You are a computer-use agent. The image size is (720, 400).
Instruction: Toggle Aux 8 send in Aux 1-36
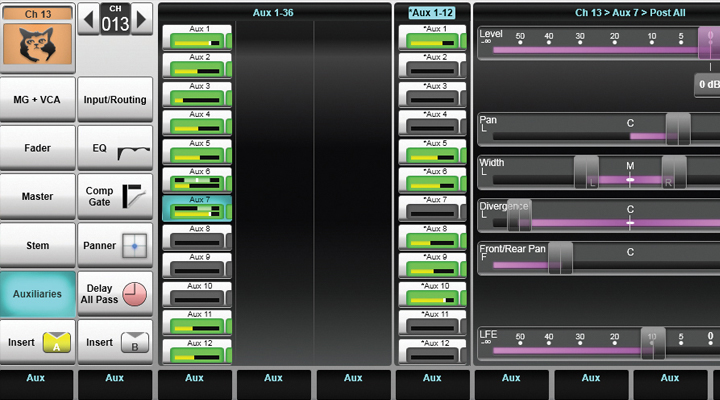[196, 236]
